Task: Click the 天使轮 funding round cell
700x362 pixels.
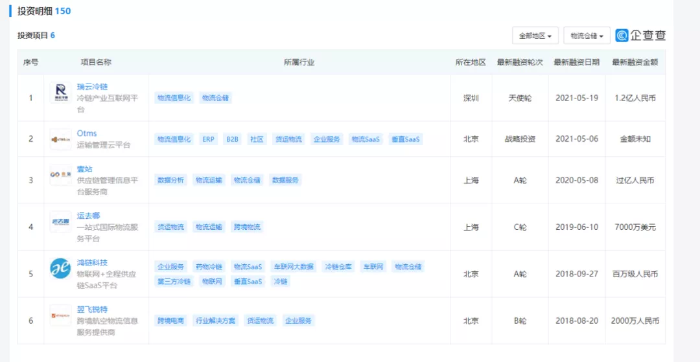Action: click(520, 98)
